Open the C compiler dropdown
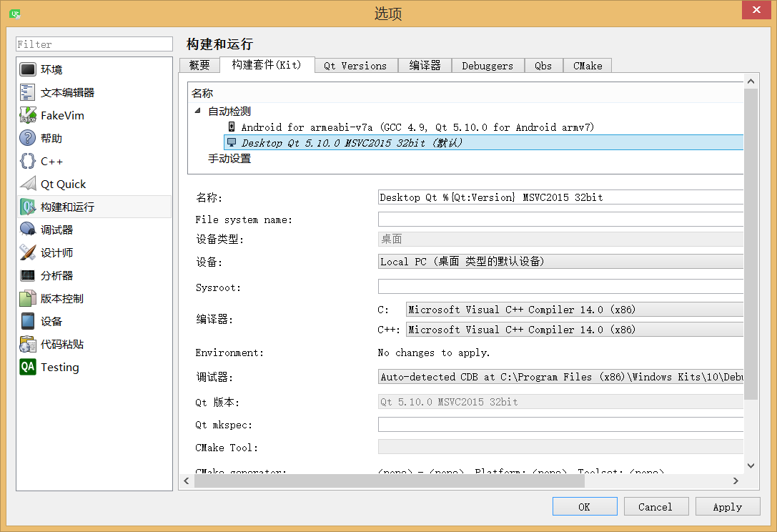Image resolution: width=777 pixels, height=532 pixels. coord(574,310)
